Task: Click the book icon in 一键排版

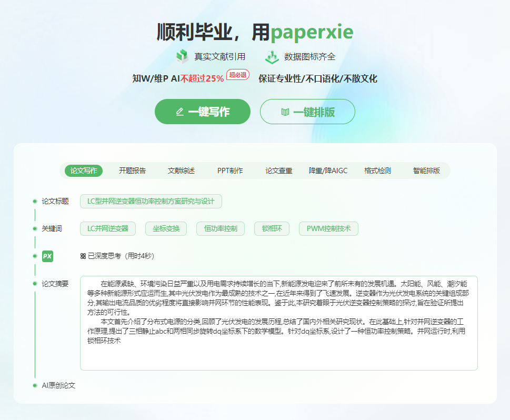Action: pos(285,112)
